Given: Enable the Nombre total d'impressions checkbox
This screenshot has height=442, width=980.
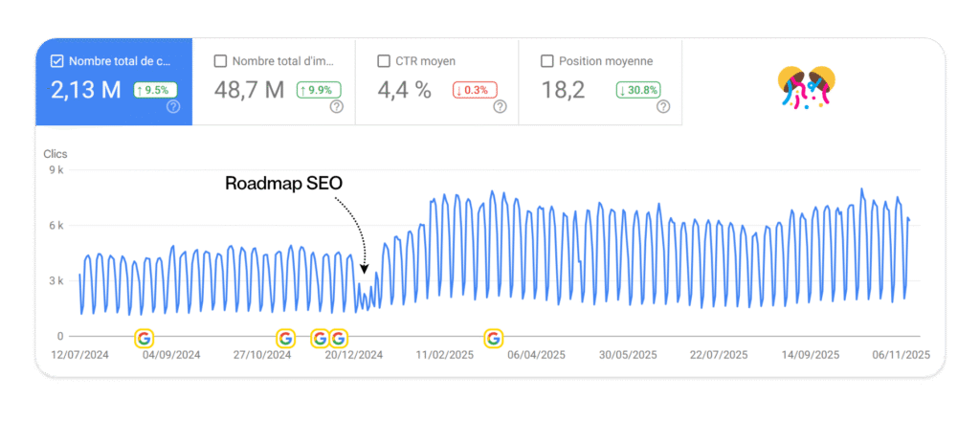Looking at the screenshot, I should (x=221, y=61).
